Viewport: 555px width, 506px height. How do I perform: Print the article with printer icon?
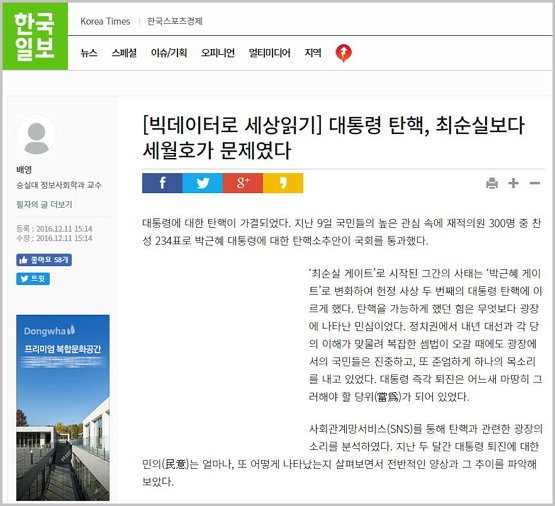pos(492,183)
